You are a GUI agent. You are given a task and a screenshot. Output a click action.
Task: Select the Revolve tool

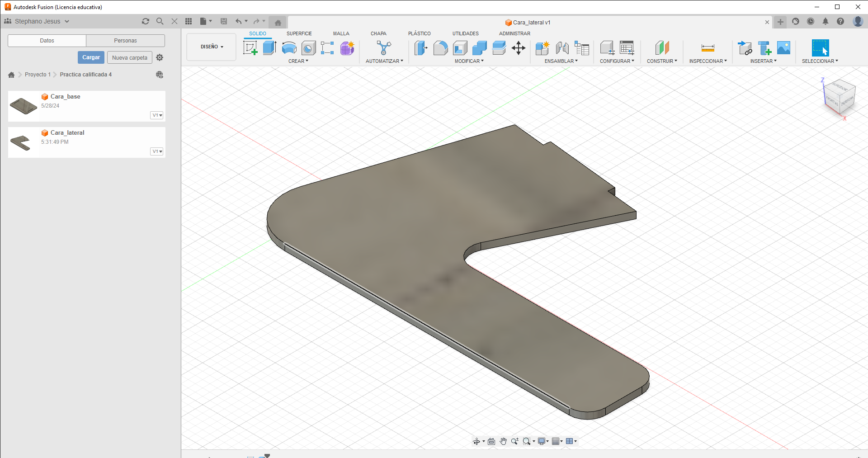[289, 48]
